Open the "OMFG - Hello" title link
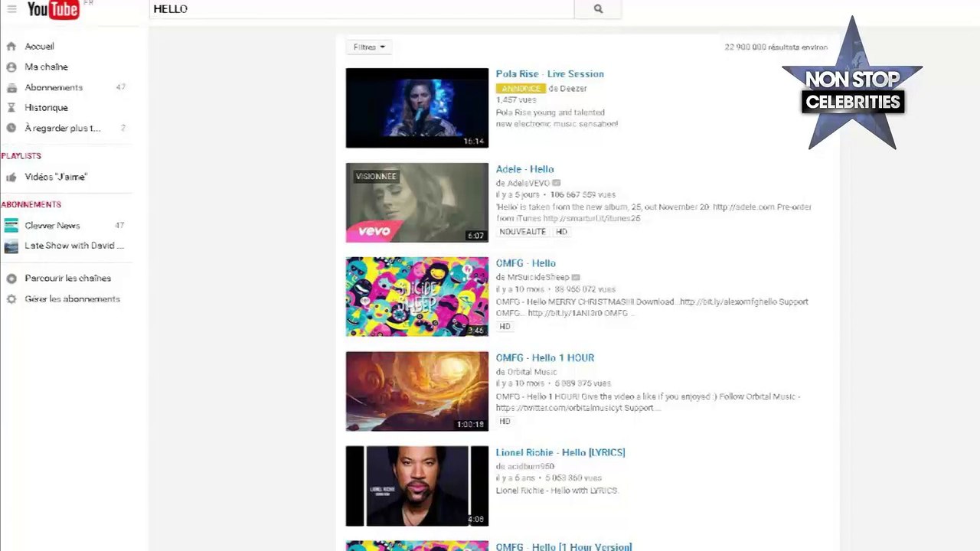 point(525,263)
